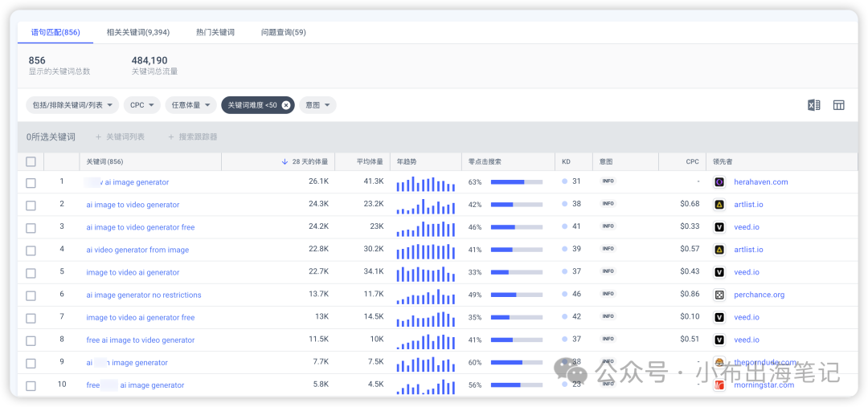This screenshot has height=407, width=868.
Task: Check the box for row 1 keyword
Action: [x=31, y=182]
